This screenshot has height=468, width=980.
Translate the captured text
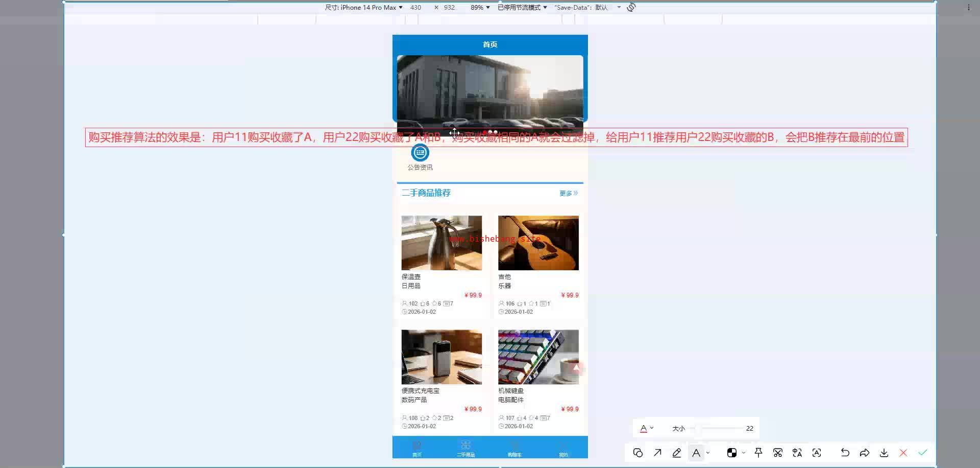click(797, 453)
